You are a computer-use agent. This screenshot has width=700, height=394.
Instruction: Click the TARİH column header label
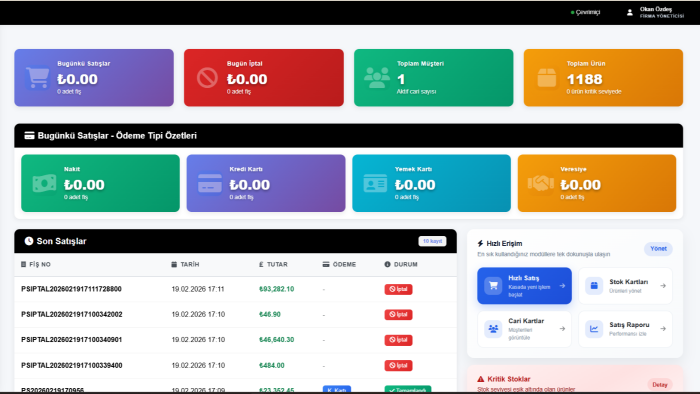[190, 265]
